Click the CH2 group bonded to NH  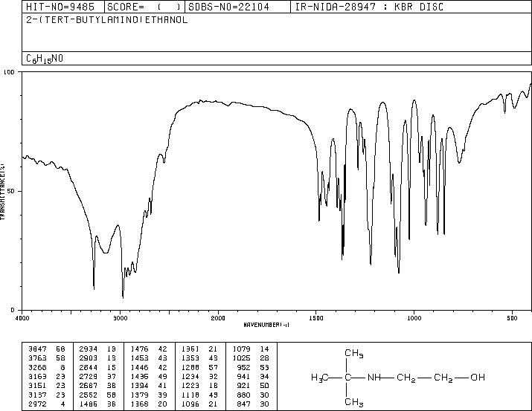click(x=406, y=378)
